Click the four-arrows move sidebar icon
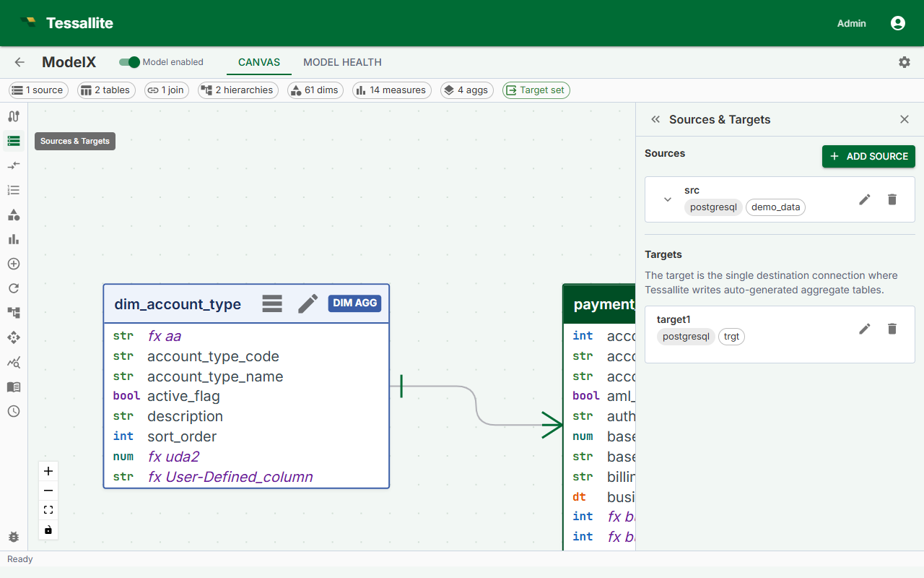924x578 pixels. pos(13,337)
